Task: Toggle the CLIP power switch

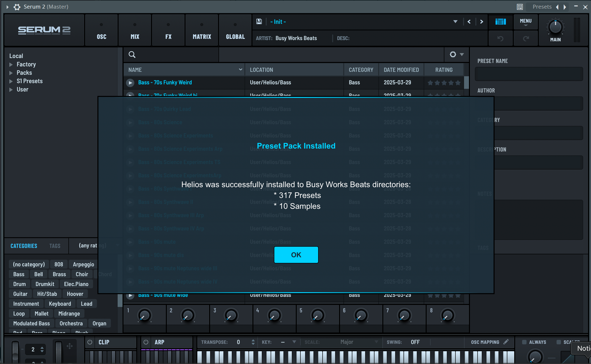Action: pyautogui.click(x=90, y=342)
